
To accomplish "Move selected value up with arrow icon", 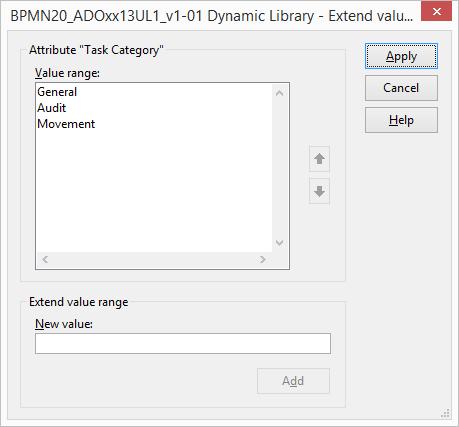I will tap(319, 159).
